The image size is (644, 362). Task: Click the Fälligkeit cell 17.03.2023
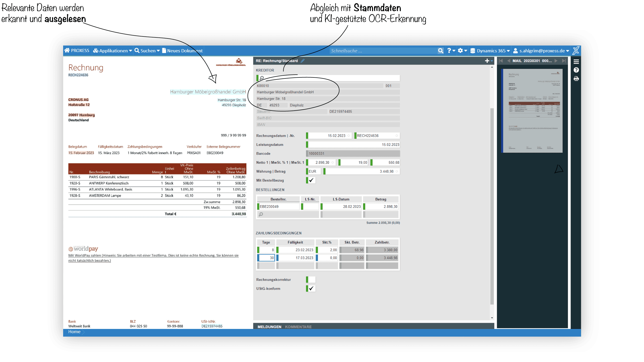295,258
